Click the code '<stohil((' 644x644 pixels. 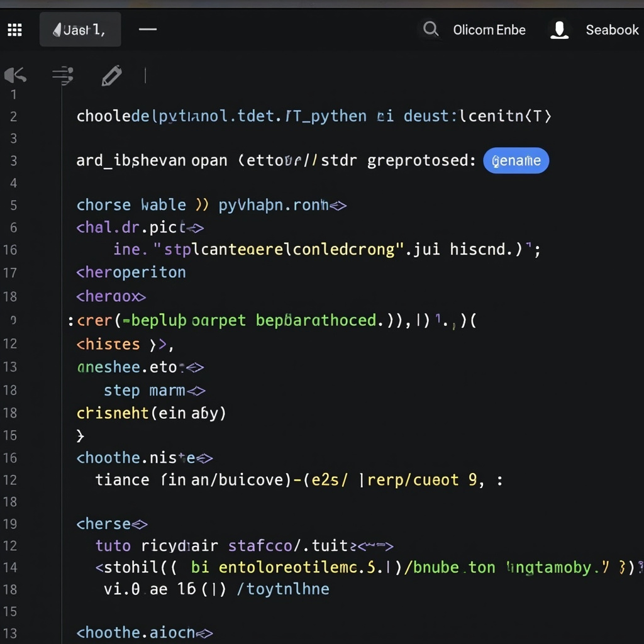[136, 568]
